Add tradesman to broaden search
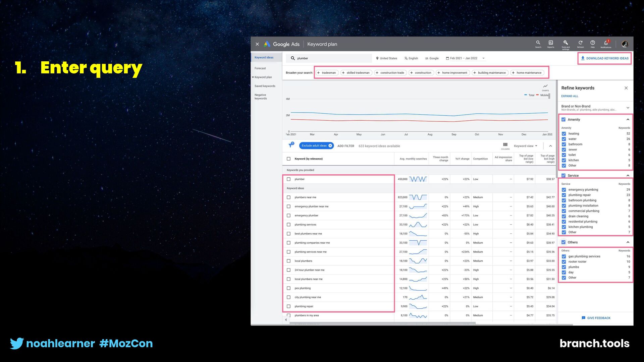The width and height of the screenshot is (644, 362). (326, 73)
